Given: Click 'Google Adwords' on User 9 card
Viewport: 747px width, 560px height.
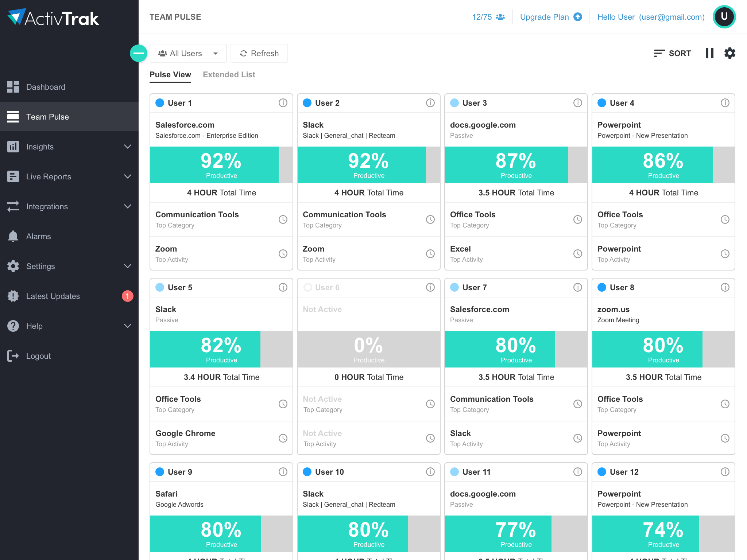Looking at the screenshot, I should point(179,505).
